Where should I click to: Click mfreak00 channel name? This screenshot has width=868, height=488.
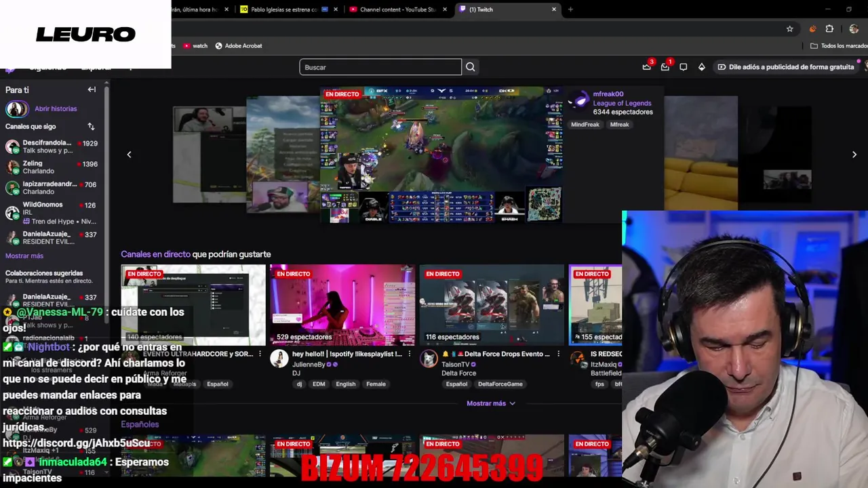coord(608,94)
